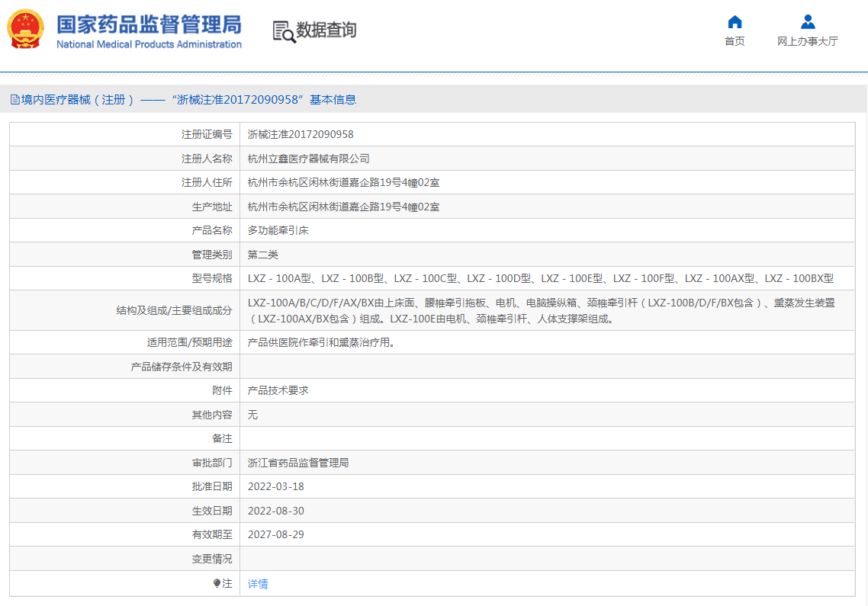Image resolution: width=868 pixels, height=606 pixels.
Task: Click the 产品技术要求 attachment entry
Action: pos(278,390)
